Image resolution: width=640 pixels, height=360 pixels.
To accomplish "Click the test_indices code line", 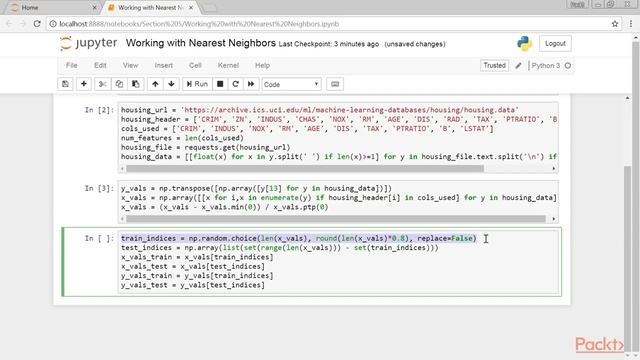I will click(x=280, y=248).
